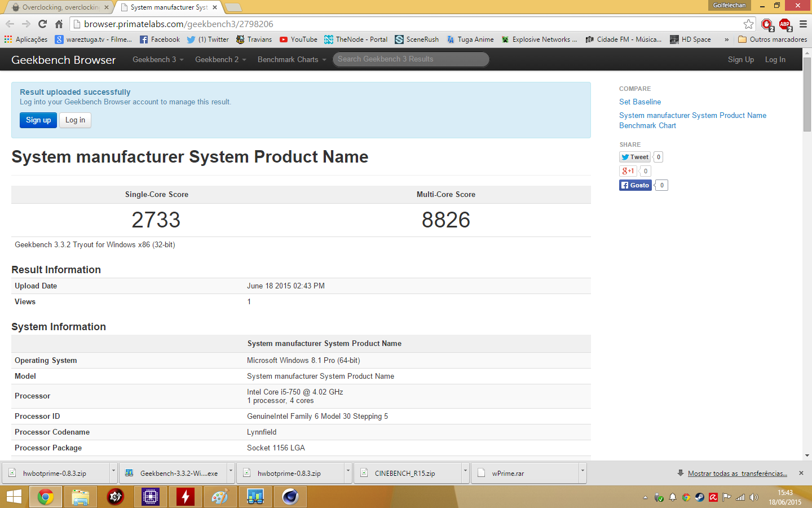Click the blue Sign up button
The height and width of the screenshot is (508, 812).
38,120
